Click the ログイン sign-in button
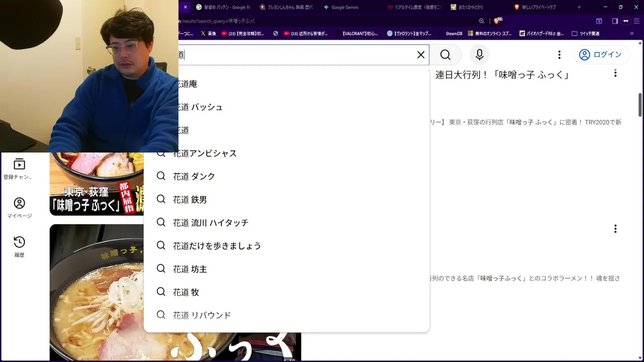The image size is (644, 362). [601, 55]
